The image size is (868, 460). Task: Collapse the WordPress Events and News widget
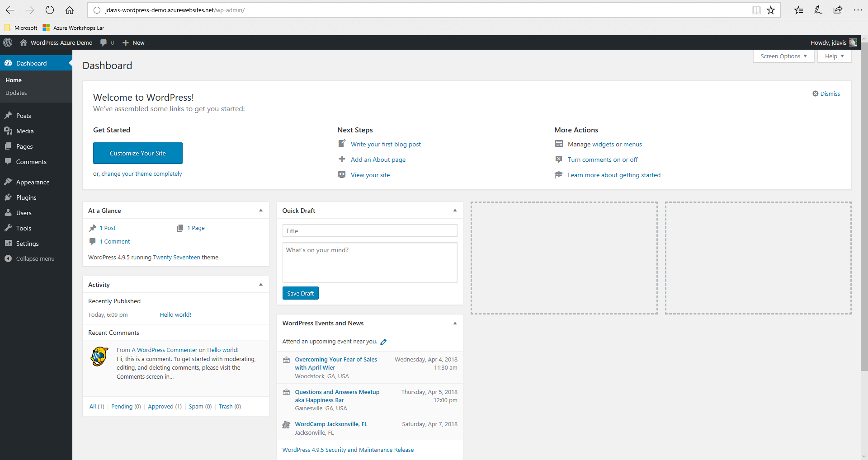455,323
